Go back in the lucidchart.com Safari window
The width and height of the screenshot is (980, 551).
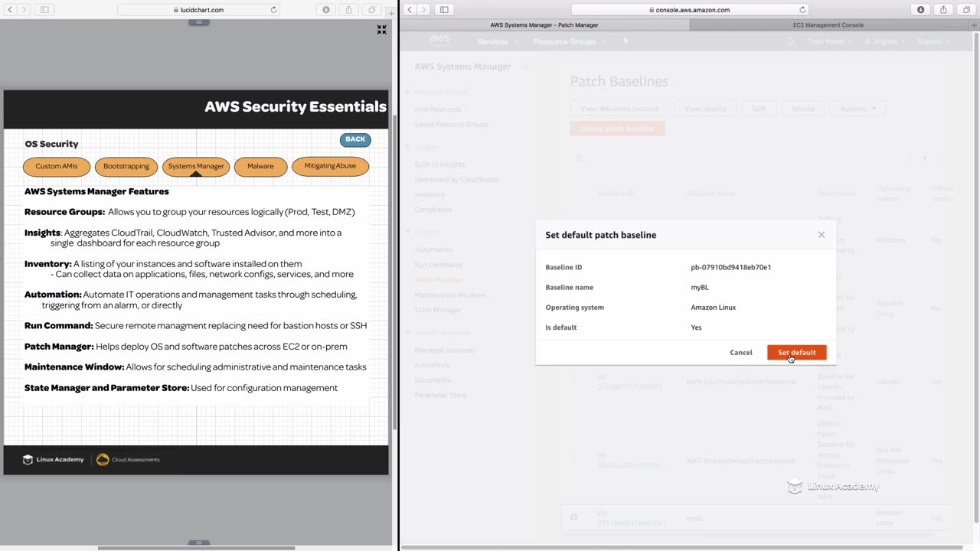[10, 10]
